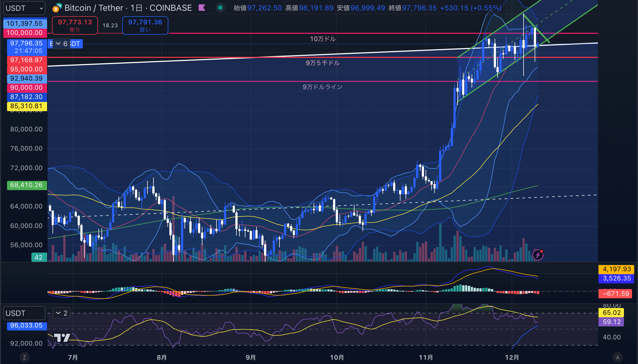Click the 40.00 RSI axis value

[x=612, y=337]
